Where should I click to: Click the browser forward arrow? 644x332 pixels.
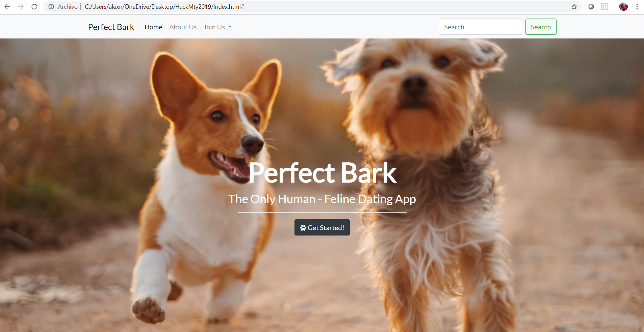(21, 6)
